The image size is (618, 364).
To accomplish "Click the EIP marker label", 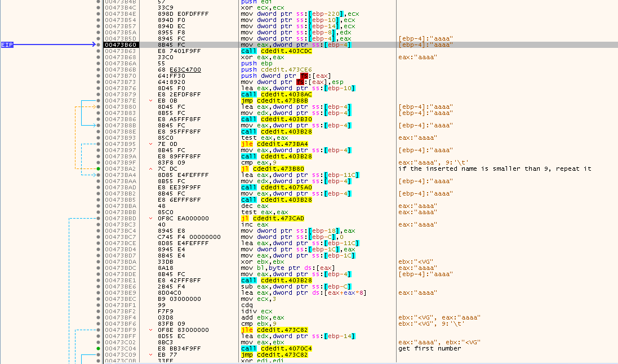I will (7, 45).
